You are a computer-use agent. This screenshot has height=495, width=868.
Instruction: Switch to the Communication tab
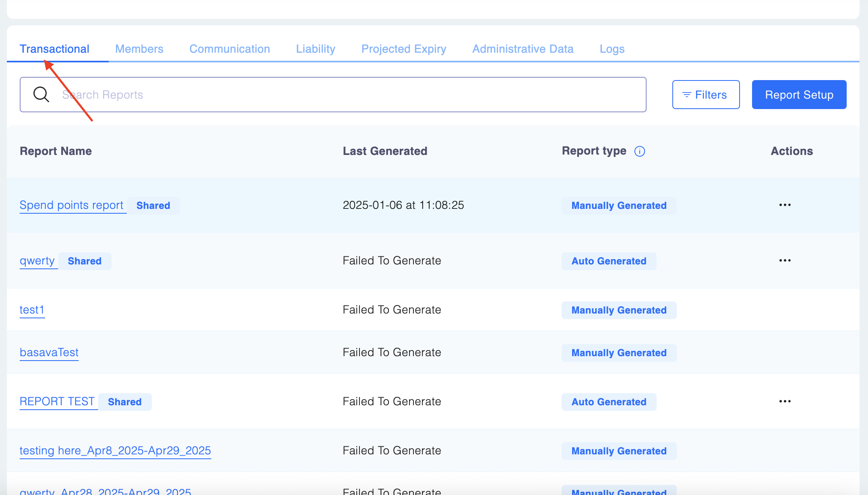pos(229,49)
